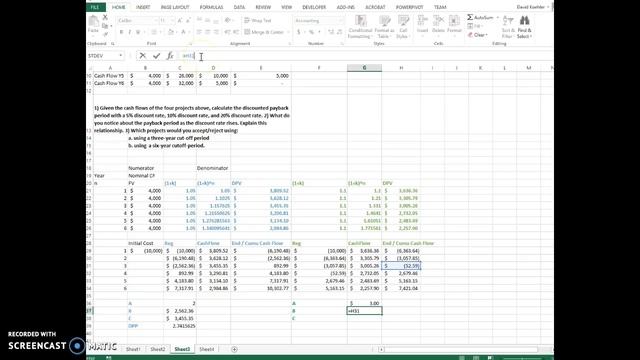Select column H header
The height and width of the screenshot is (360, 640).
(401, 68)
